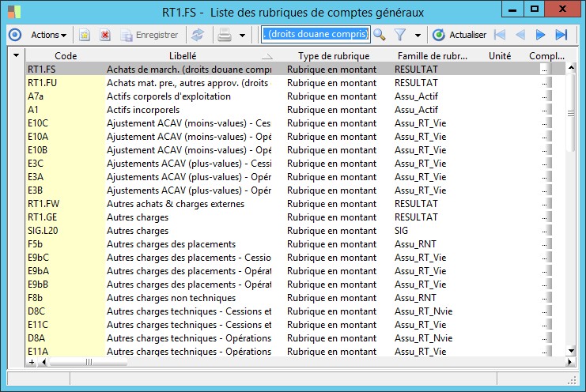
Task: Open the filter dropdown arrow
Action: click(418, 36)
